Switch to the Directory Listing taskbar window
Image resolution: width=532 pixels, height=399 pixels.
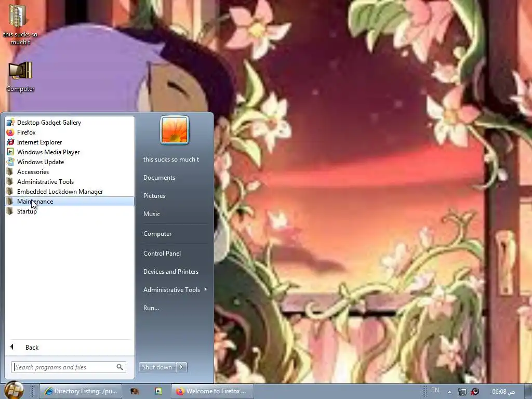(81, 391)
